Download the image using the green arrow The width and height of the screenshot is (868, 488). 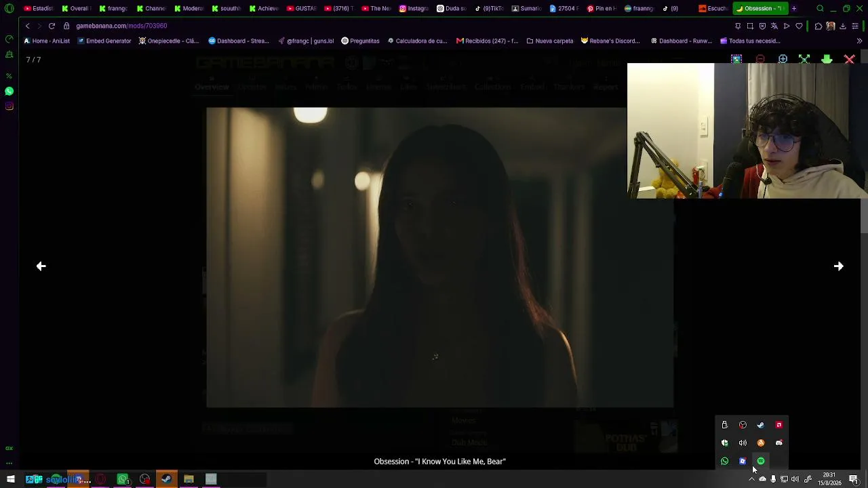[827, 60]
